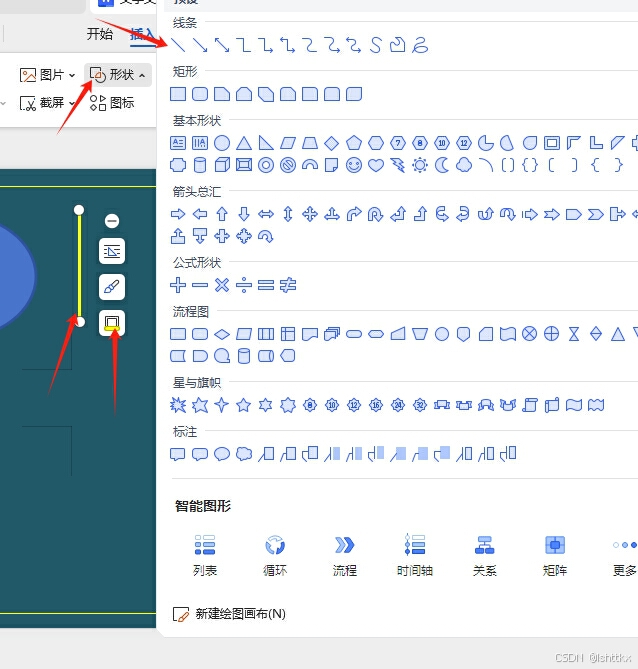The image size is (638, 669).
Task: Click the line's top endpoint handle
Action: [x=79, y=210]
